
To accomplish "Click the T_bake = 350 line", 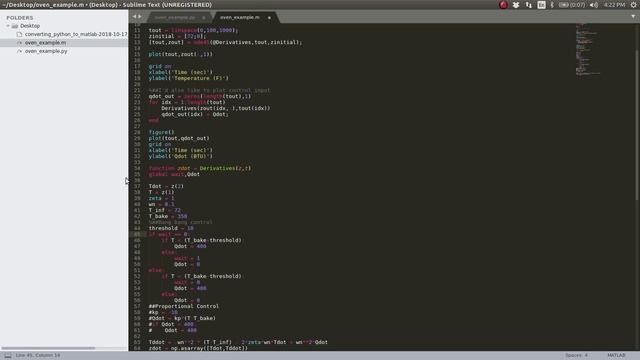I will pos(168,216).
